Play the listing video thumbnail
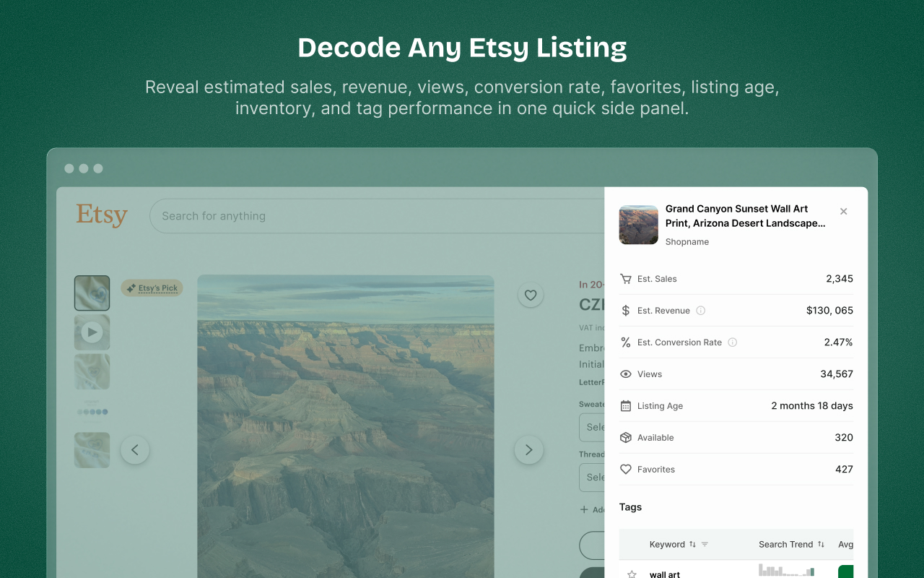This screenshot has height=578, width=924. (92, 332)
